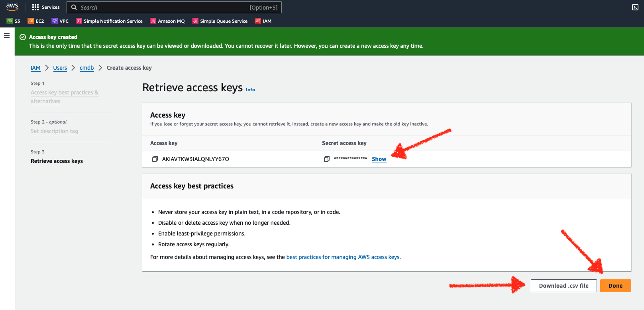Select Step 2 Set description tag
The height and width of the screenshot is (310, 644).
click(x=55, y=131)
